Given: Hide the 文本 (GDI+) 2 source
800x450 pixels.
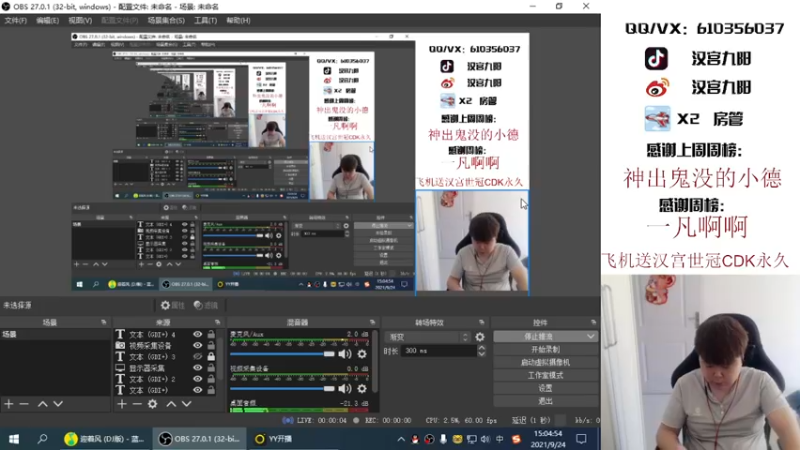Looking at the screenshot, I should [x=197, y=379].
